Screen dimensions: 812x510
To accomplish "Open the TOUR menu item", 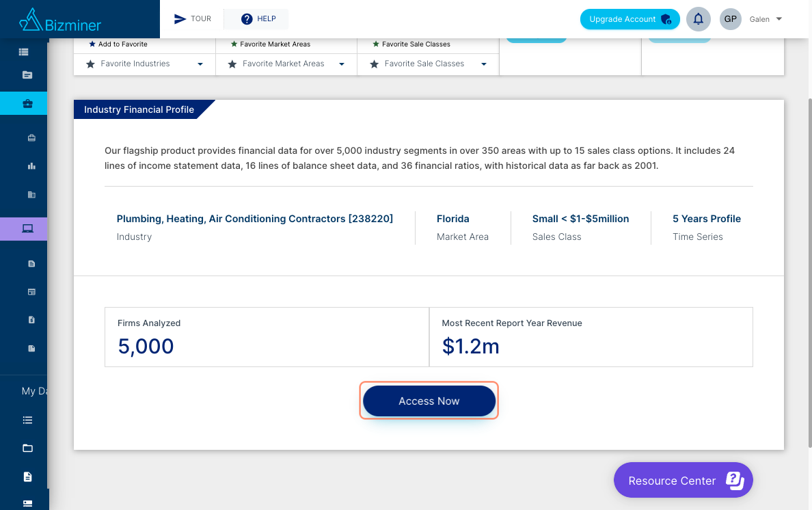I will point(193,19).
